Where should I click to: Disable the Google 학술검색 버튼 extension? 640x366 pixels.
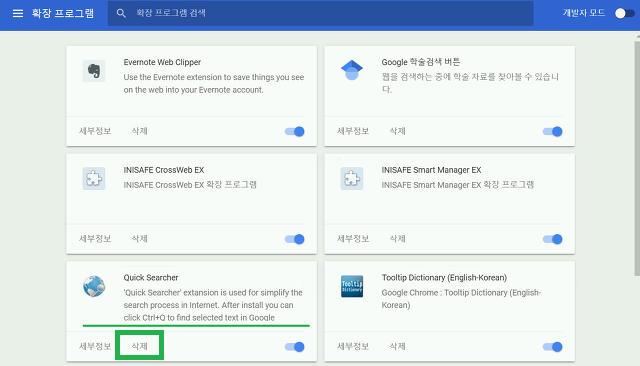pos(553,131)
